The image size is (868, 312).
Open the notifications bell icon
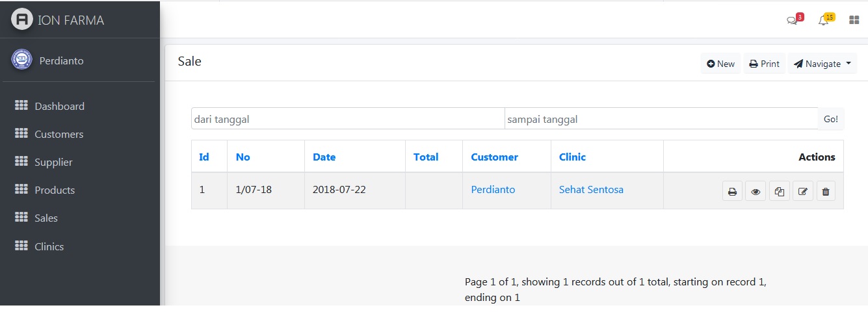click(x=826, y=19)
